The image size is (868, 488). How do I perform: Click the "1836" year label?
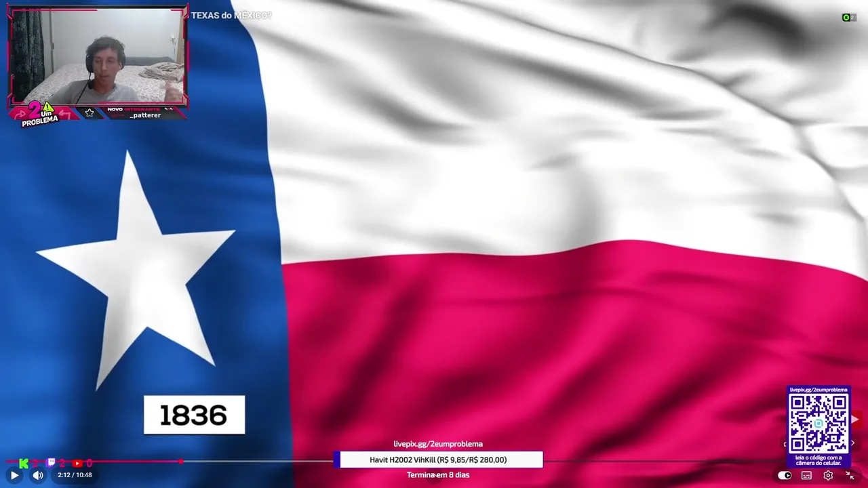[x=194, y=415]
